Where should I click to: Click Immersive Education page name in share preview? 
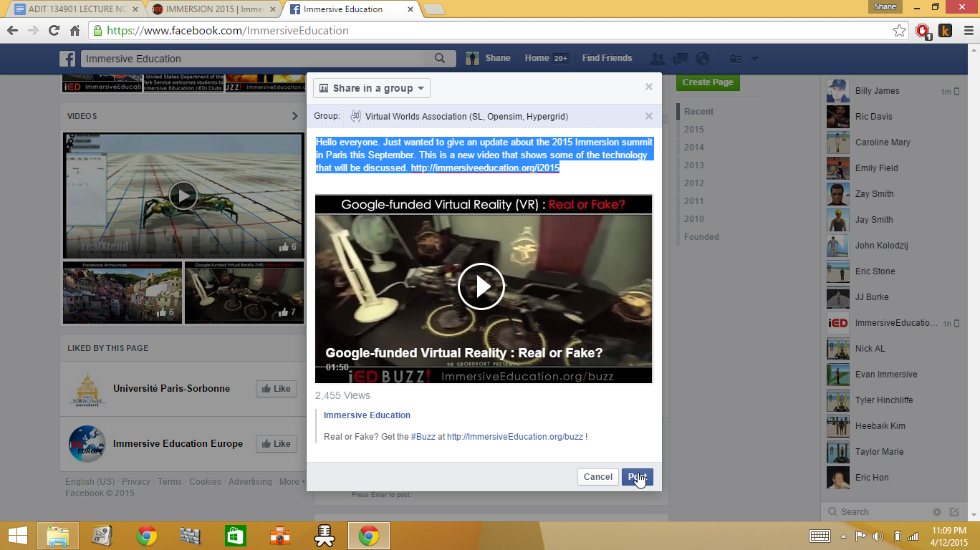[367, 415]
